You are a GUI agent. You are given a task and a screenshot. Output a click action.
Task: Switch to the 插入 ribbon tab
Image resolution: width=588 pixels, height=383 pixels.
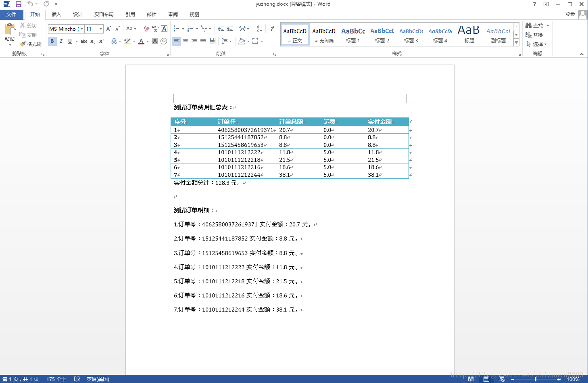pos(56,14)
